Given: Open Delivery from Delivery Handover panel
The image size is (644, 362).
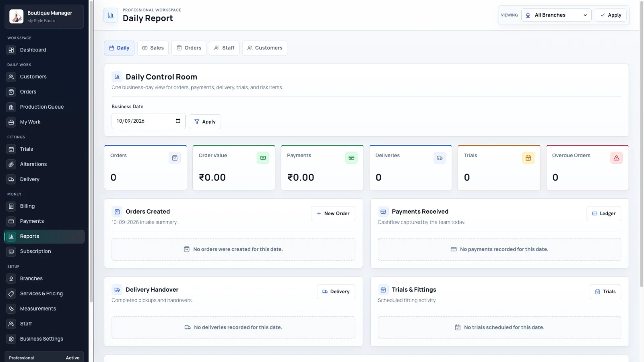Looking at the screenshot, I should click(336, 292).
